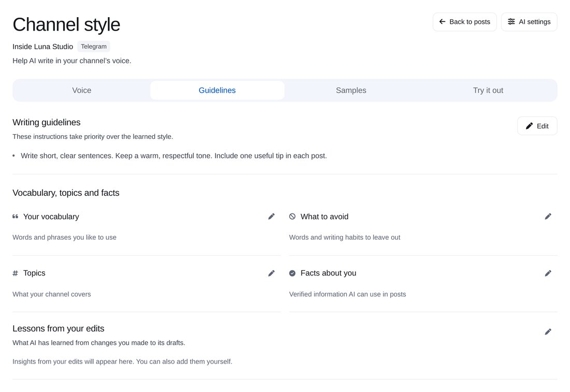
Task: Click the hashtag icon beside Topics
Action: point(15,273)
